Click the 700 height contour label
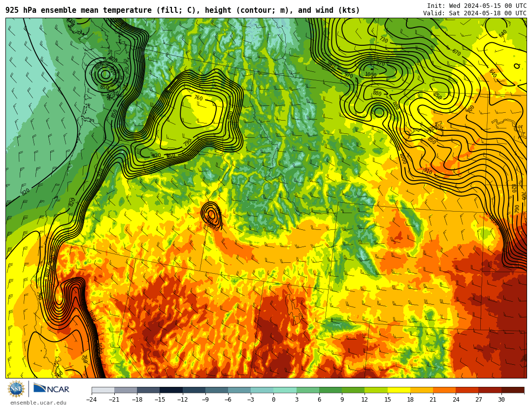The height and width of the screenshot is (409, 532). click(470, 109)
